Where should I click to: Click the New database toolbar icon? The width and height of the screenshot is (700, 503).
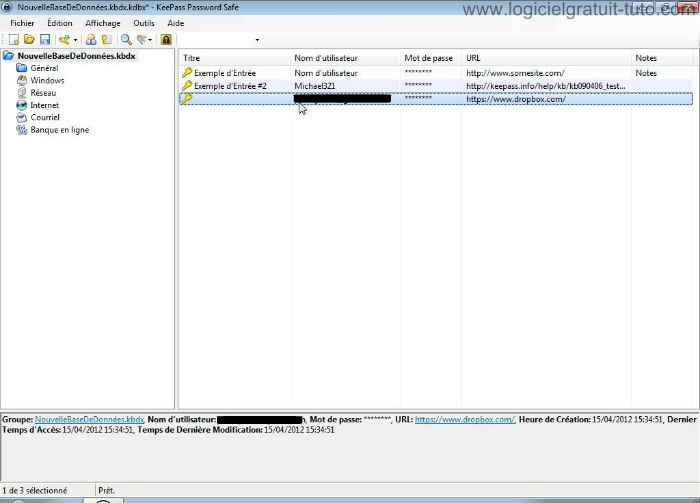click(14, 40)
